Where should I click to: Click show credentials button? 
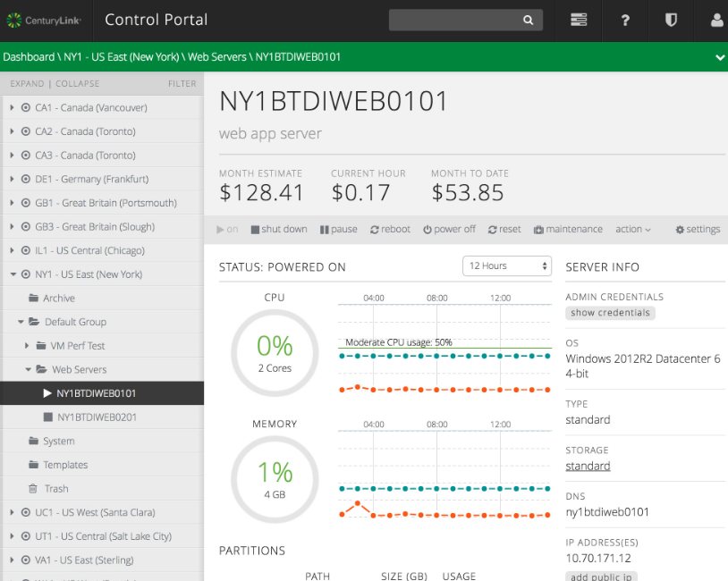[610, 313]
